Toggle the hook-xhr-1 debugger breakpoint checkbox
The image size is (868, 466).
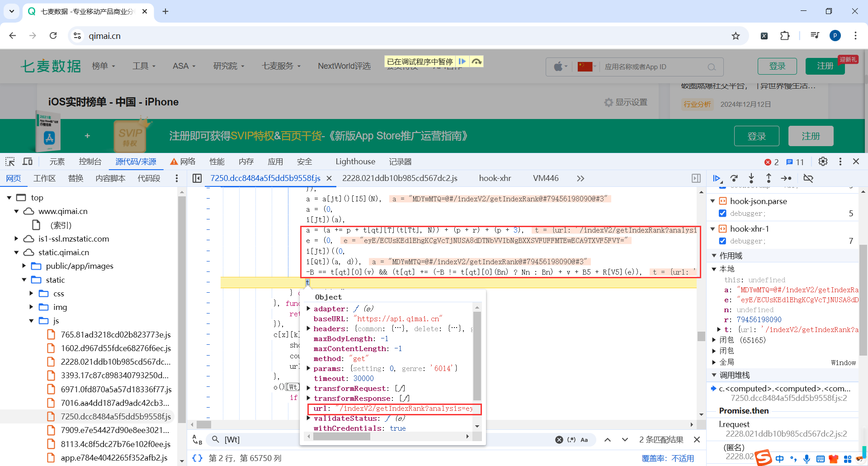(x=722, y=241)
